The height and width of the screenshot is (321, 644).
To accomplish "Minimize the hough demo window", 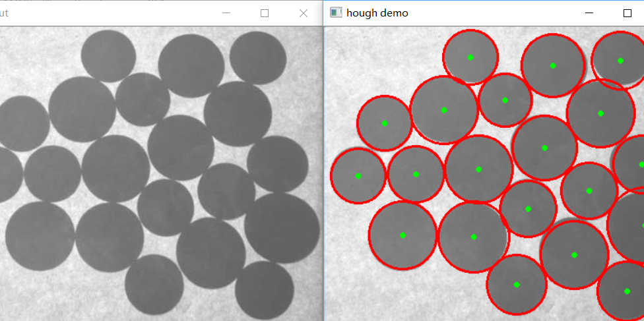I will pos(589,13).
